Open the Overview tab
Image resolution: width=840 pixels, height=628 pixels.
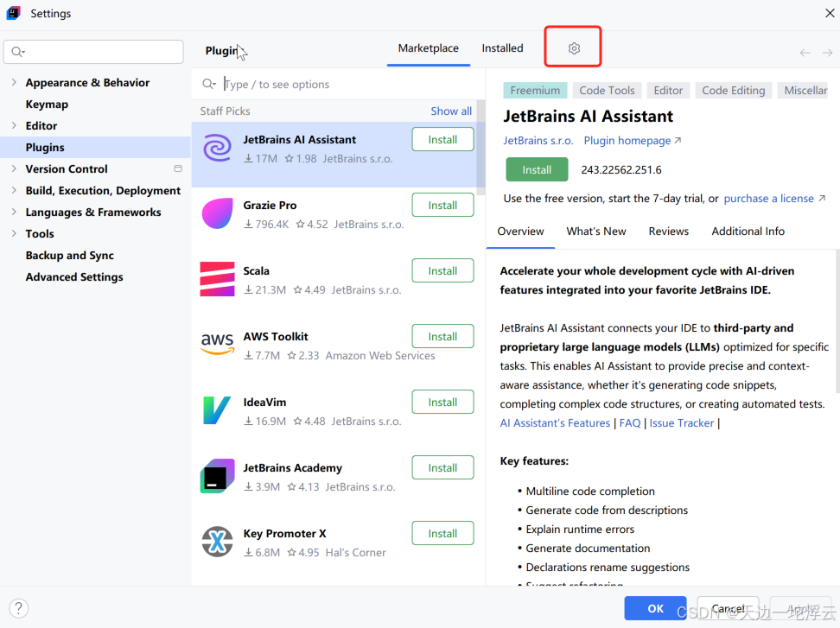pos(520,232)
